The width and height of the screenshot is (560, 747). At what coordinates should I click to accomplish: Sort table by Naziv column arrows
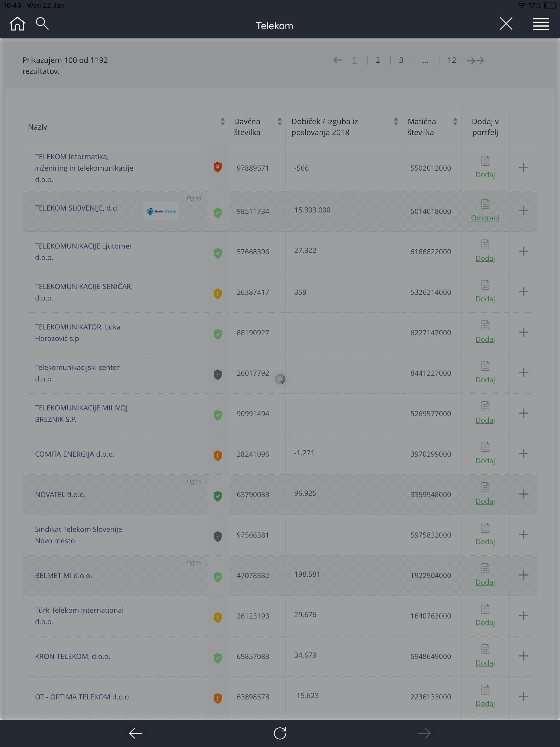coord(223,122)
